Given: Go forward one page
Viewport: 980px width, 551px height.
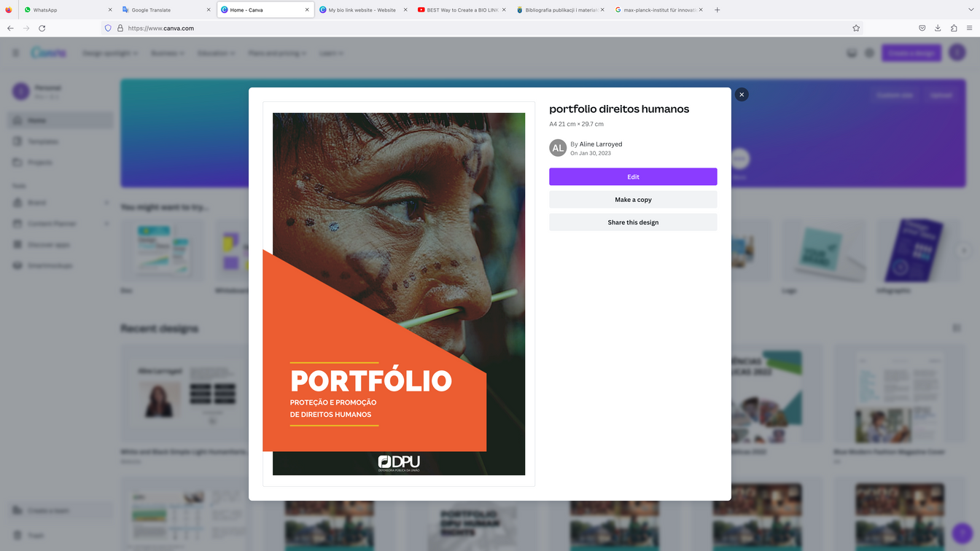Looking at the screenshot, I should click(x=26, y=28).
